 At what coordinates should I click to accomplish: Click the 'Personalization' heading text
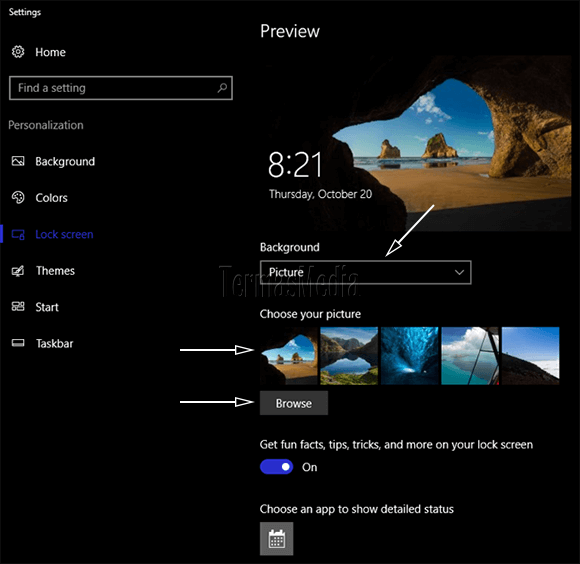(46, 125)
